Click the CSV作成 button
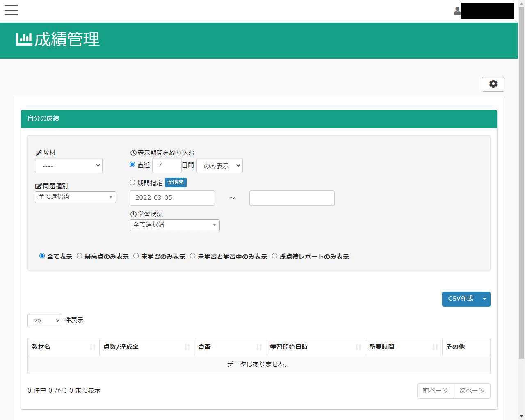This screenshot has width=525, height=420. [461, 299]
